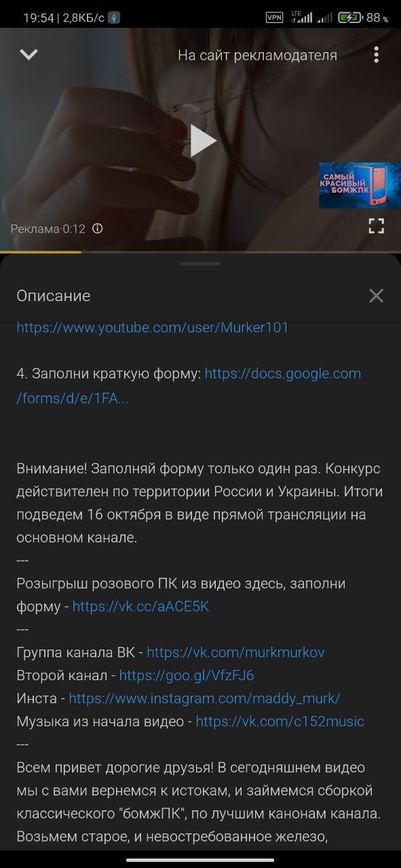Open the three-dot more options menu
Viewport: 401px width, 868px height.
click(x=376, y=55)
